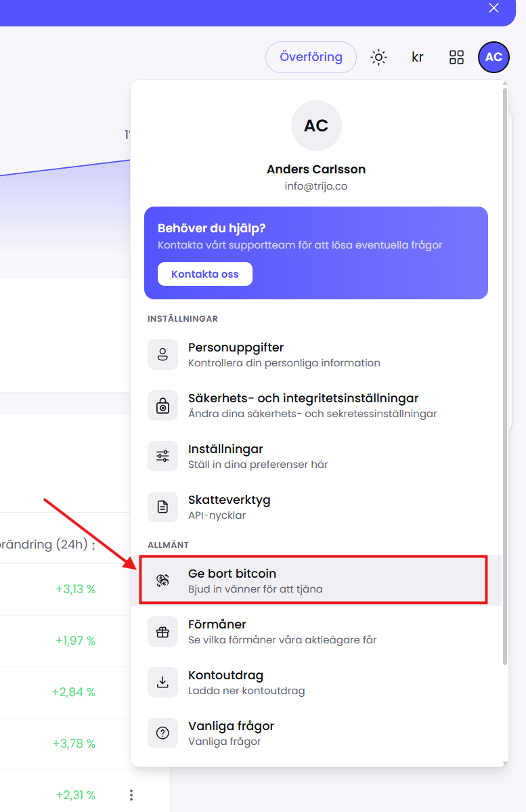
Task: Click the Kontoutdrag download icon
Action: pos(162,683)
